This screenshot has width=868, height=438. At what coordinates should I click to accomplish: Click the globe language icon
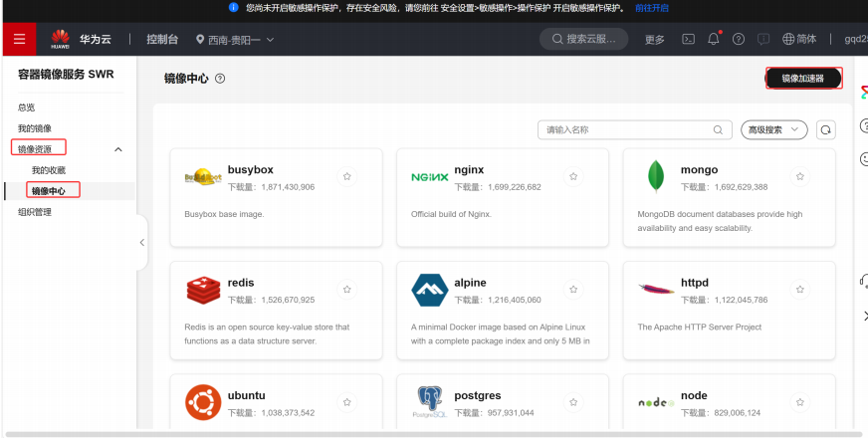pos(788,39)
